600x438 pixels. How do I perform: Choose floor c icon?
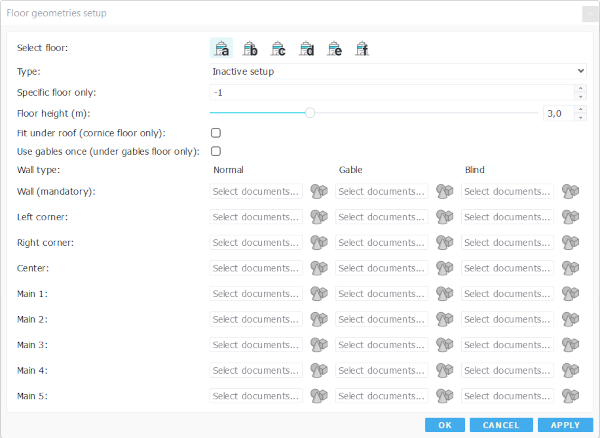278,48
